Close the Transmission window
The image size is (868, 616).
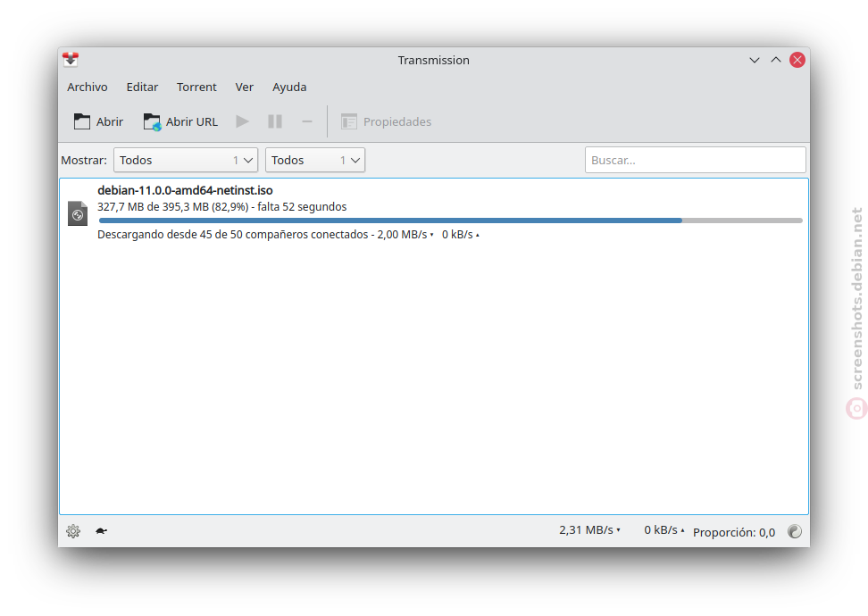point(797,60)
